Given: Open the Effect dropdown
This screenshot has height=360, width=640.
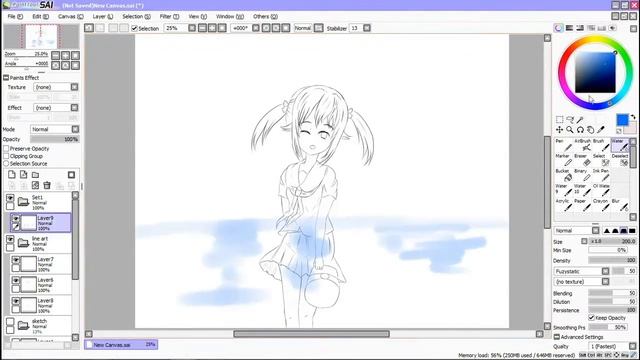Looking at the screenshot, I should (56, 108).
